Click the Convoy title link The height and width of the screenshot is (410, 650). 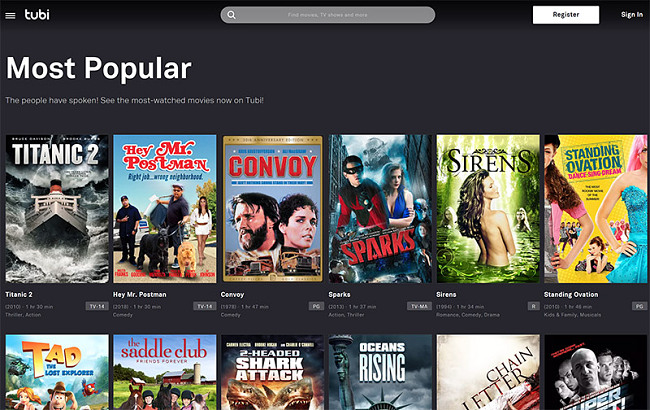pos(233,294)
